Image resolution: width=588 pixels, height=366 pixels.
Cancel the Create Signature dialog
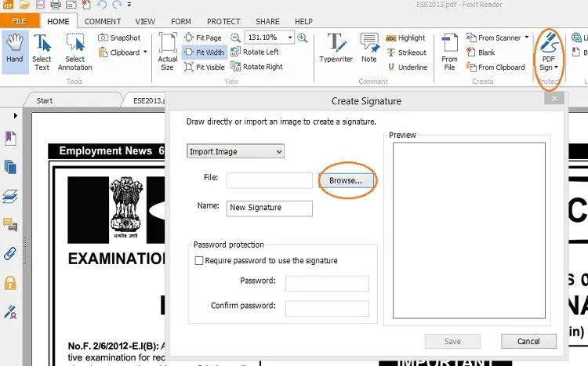tap(528, 342)
